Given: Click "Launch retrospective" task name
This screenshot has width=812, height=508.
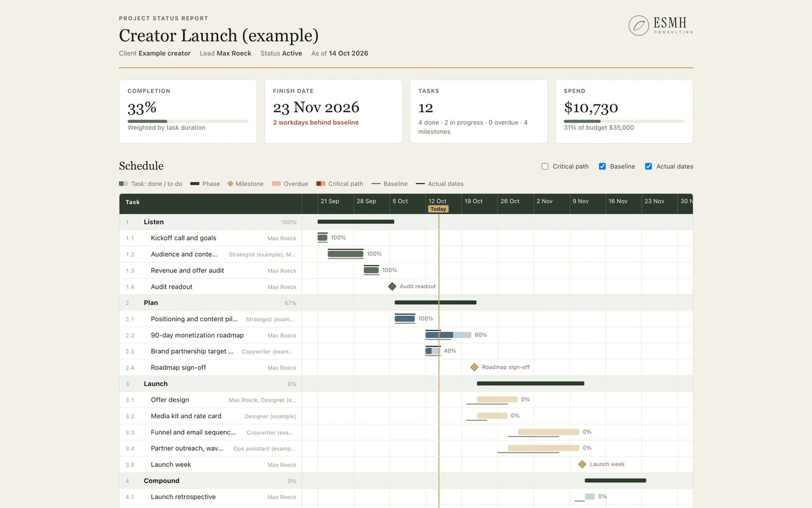Looking at the screenshot, I should 183,497.
